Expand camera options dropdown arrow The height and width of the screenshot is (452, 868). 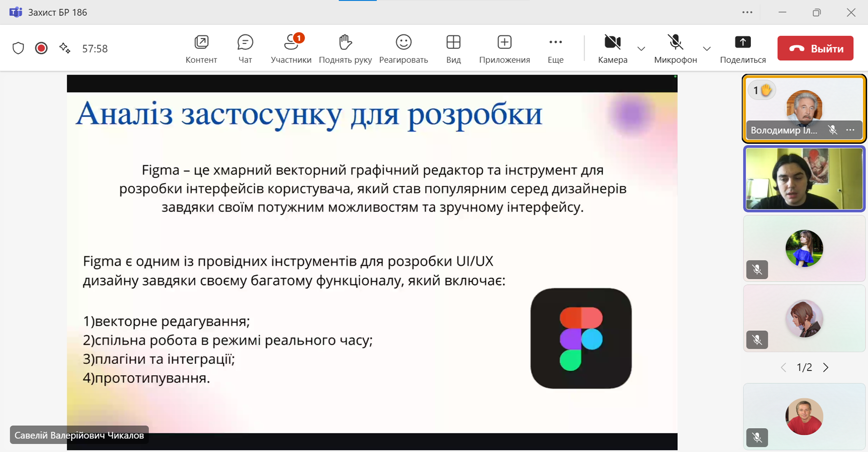point(641,49)
